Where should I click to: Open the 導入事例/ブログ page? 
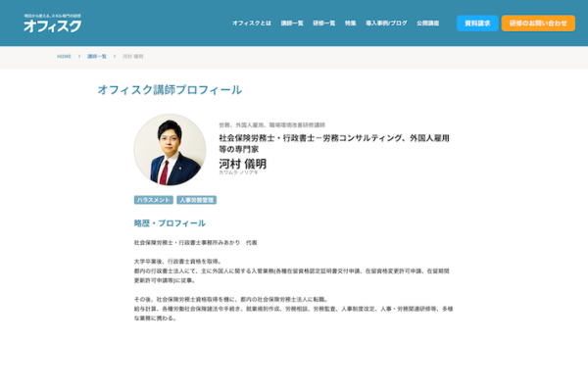385,23
